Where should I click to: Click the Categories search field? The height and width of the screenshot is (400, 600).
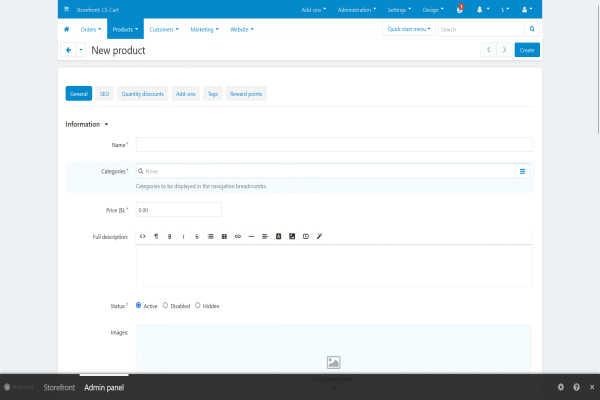pyautogui.click(x=325, y=171)
